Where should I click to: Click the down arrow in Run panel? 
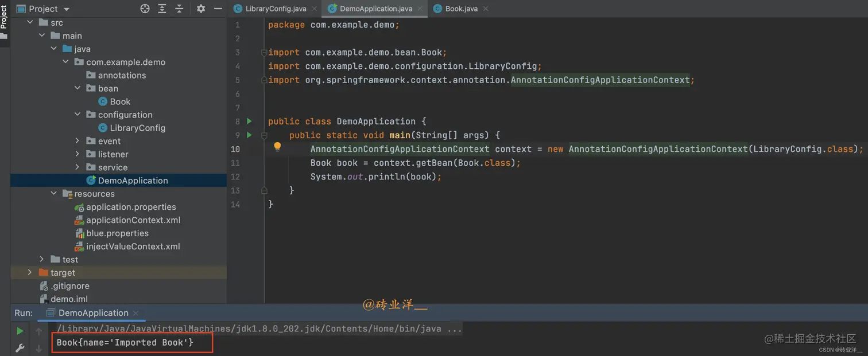coord(39,348)
